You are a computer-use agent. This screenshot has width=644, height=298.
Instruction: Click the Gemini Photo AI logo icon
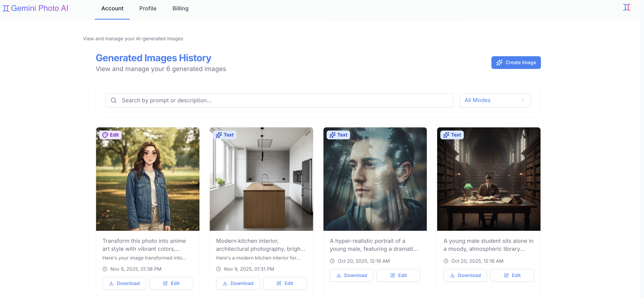[x=6, y=8]
